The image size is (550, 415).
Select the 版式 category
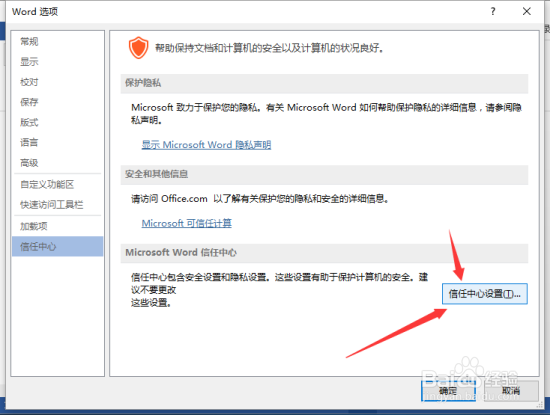(57, 122)
